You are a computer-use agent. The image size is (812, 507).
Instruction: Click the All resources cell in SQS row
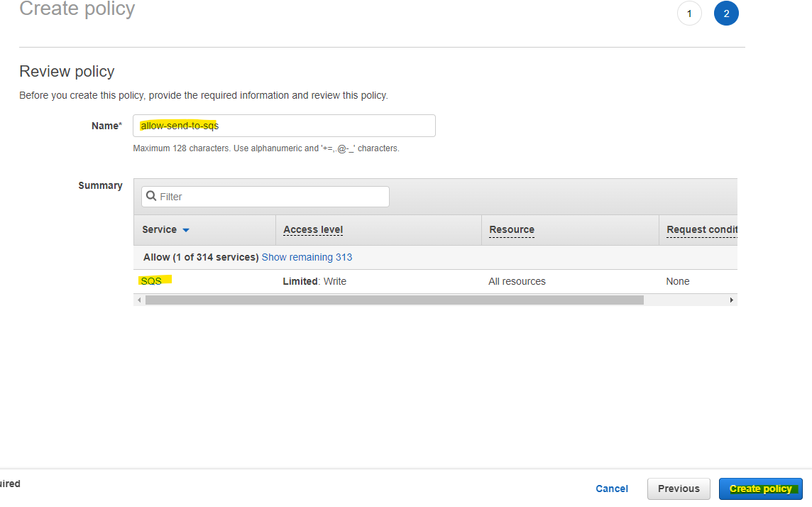click(517, 281)
